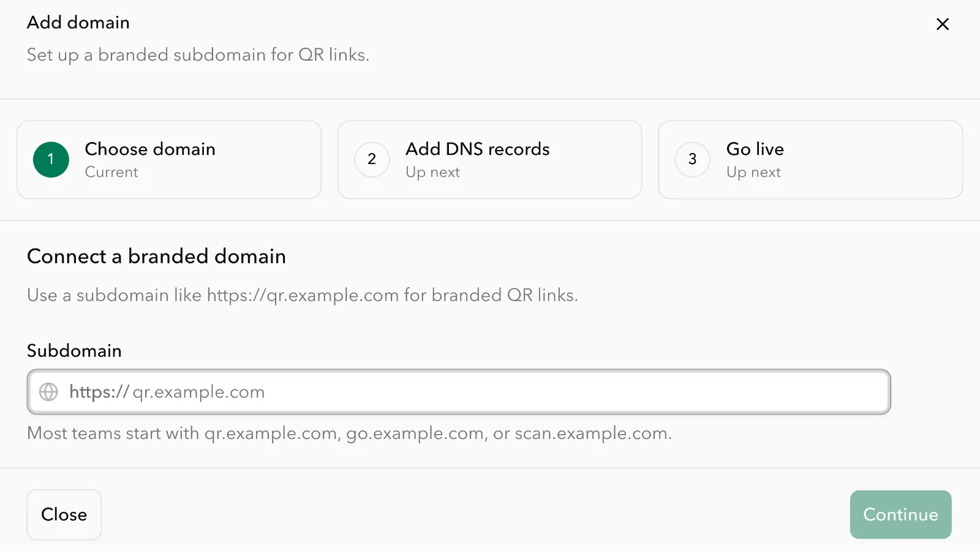This screenshot has height=551, width=980.
Task: Click the globe icon in Subdomain field
Action: 48,392
